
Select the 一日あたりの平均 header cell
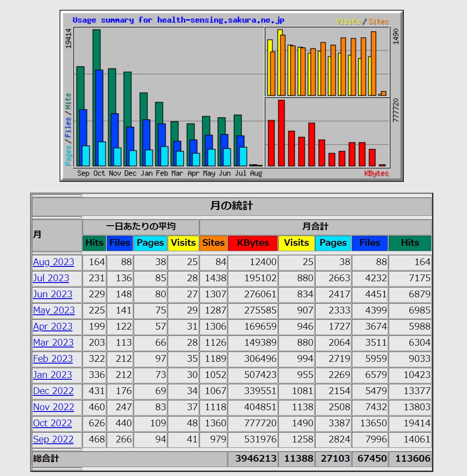[141, 227]
